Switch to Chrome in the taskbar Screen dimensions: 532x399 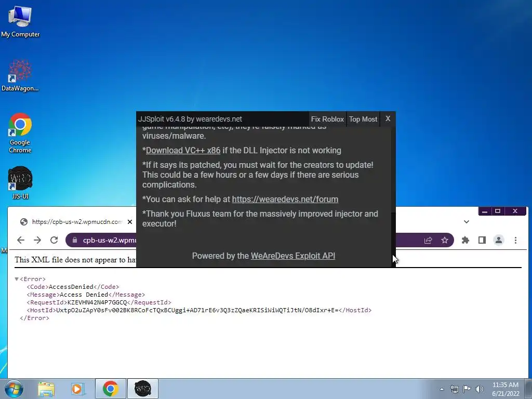[111, 389]
